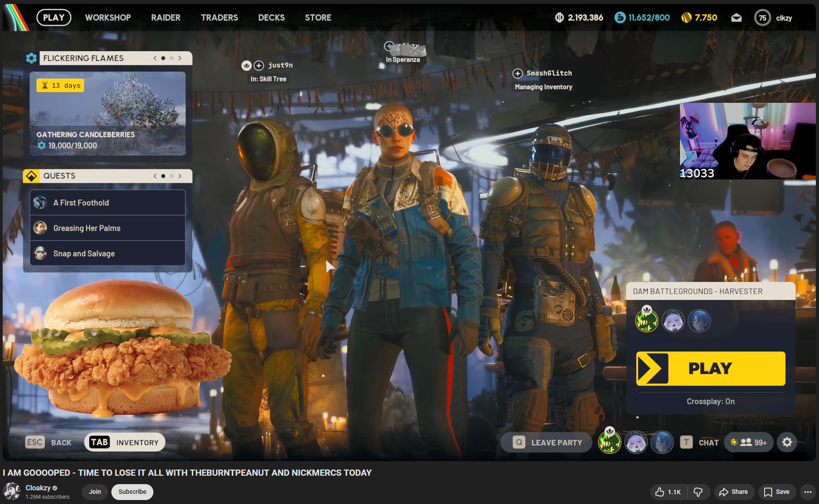
Task: Click the dark-haired avatar left of Chat
Action: 662,442
